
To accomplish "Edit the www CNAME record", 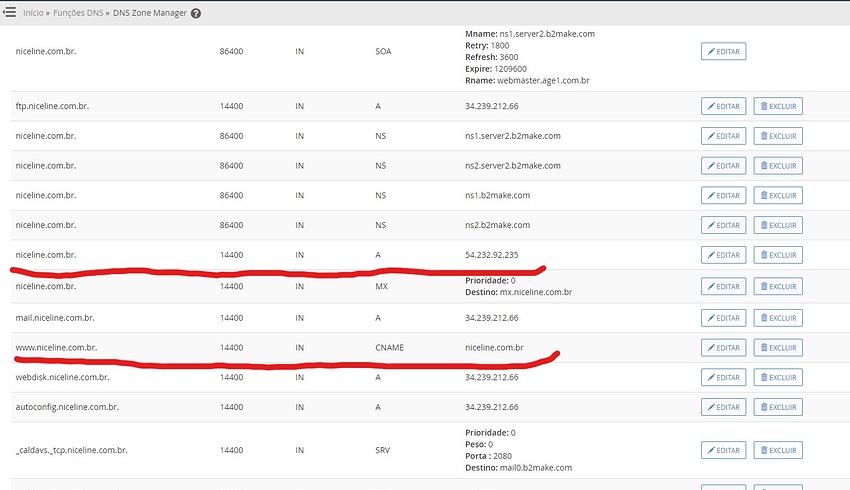I will coord(723,348).
